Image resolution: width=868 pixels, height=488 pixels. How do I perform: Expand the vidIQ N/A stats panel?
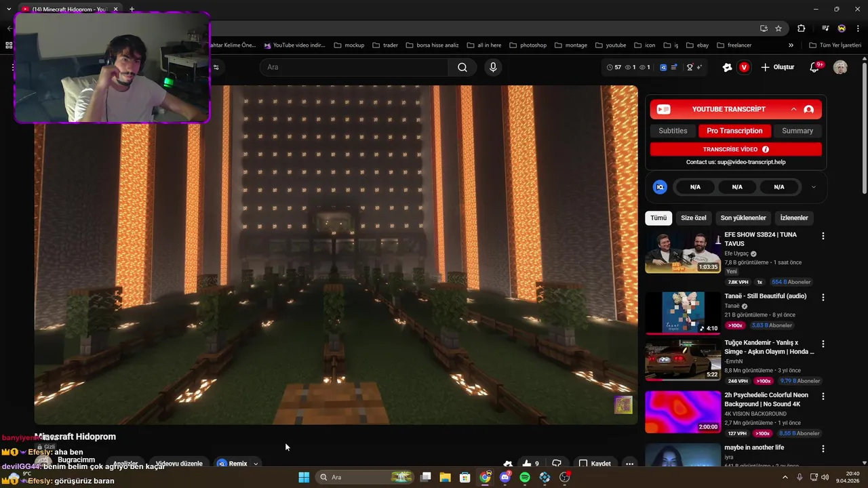click(813, 187)
